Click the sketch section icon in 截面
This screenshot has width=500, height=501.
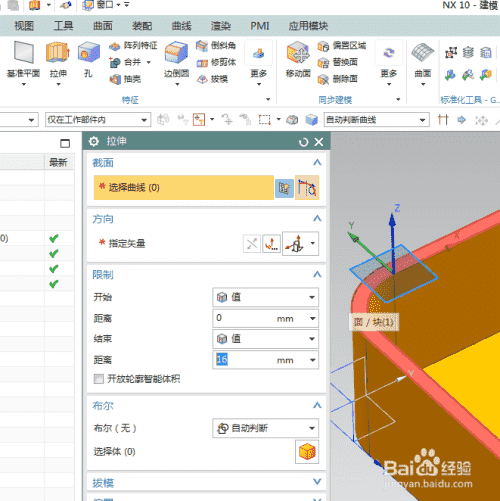[x=284, y=188]
